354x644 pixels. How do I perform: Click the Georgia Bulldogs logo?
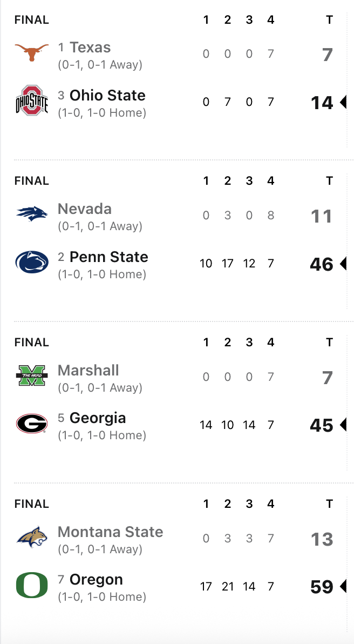point(32,424)
